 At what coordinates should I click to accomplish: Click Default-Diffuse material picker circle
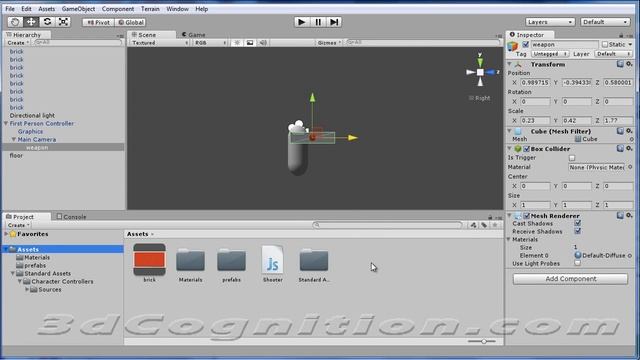(x=630, y=256)
